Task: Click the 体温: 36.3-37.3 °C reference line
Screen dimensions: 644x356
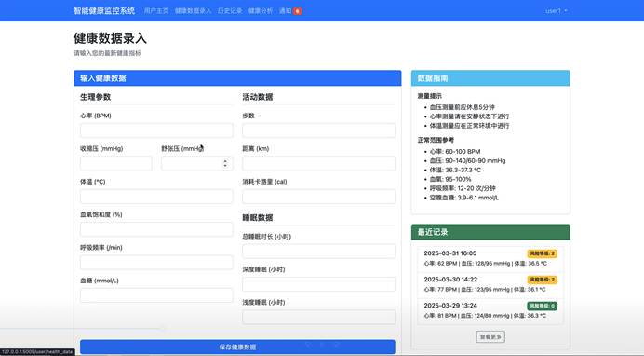Action: (455, 170)
